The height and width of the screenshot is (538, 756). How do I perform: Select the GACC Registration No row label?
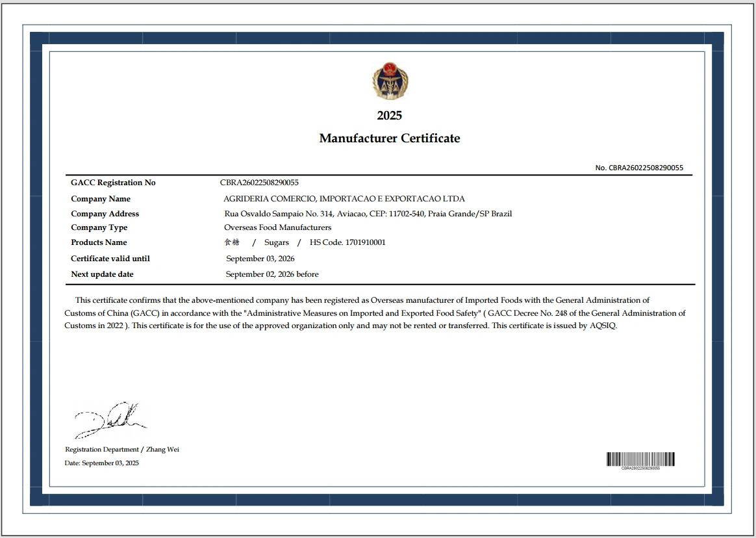point(113,183)
